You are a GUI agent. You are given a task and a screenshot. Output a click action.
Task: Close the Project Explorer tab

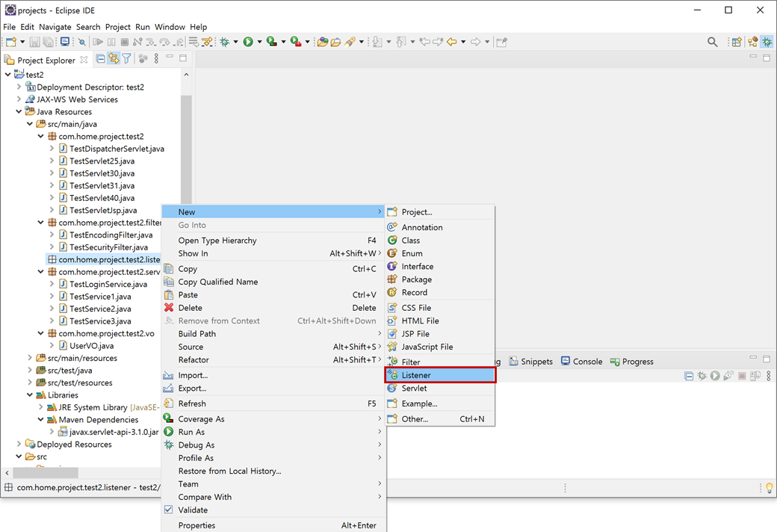pos(84,60)
